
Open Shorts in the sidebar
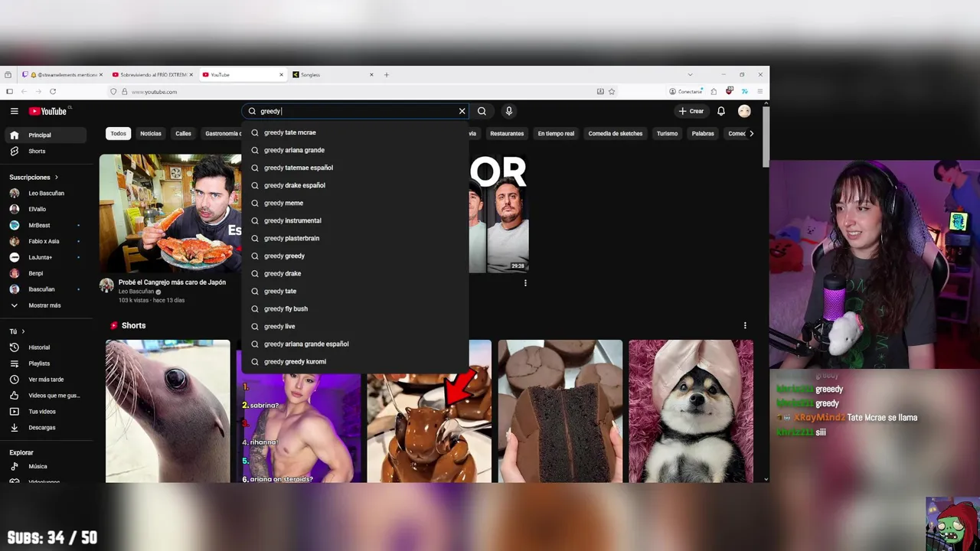tap(46, 151)
